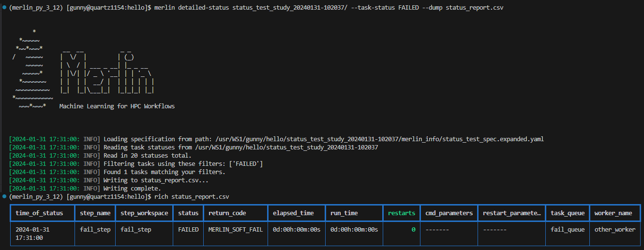Click the 'run_time' column header

click(344, 213)
